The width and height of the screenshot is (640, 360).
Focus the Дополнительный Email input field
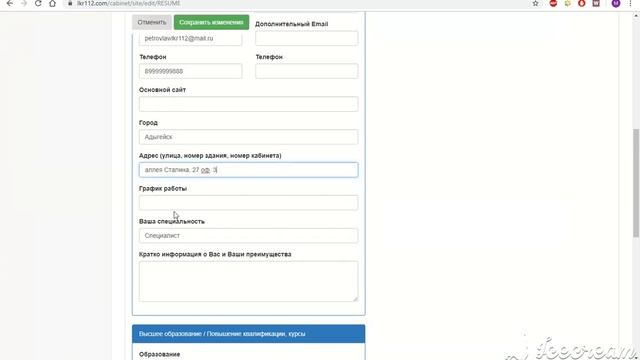pyautogui.click(x=307, y=38)
